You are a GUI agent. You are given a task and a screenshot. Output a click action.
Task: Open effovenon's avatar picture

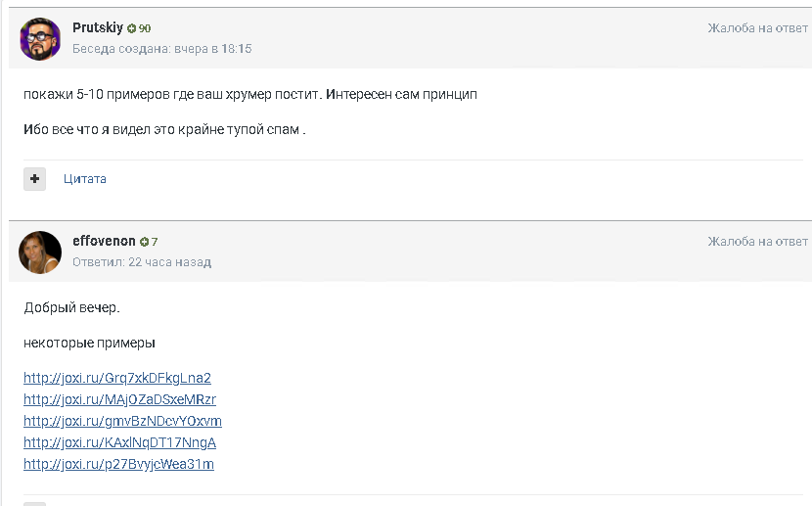40,253
